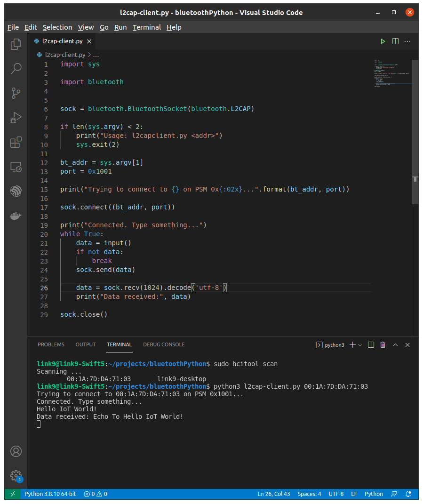Create a new terminal with plus icon
The image size is (423, 504).
click(x=352, y=345)
